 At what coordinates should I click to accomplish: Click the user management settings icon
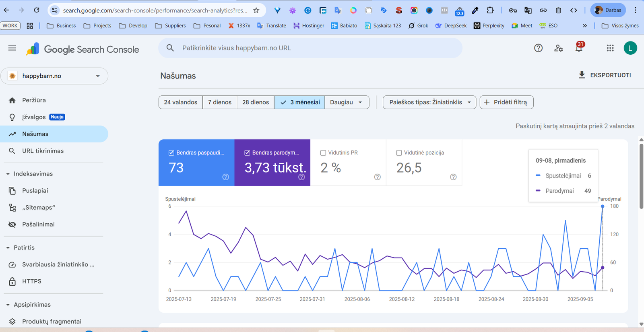[x=558, y=48]
